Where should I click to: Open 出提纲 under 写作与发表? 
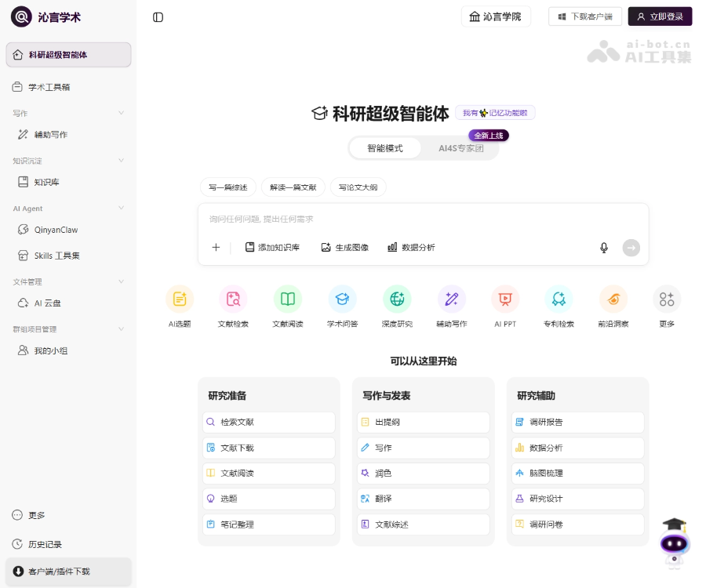(424, 422)
